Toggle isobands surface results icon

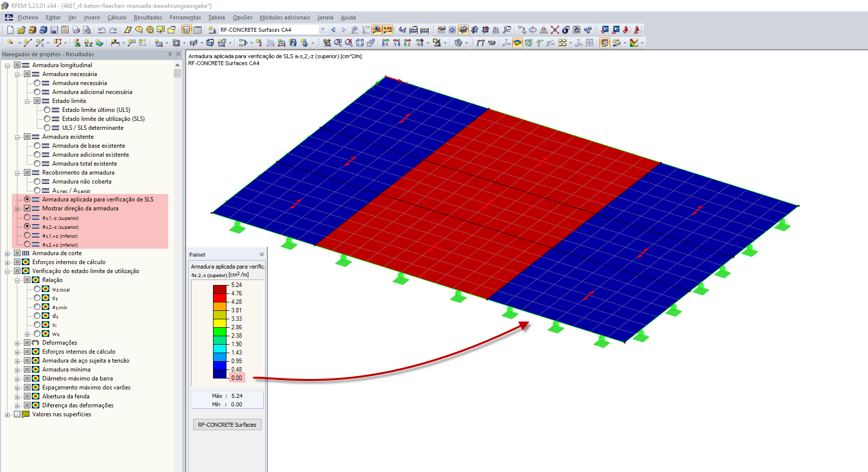tap(517, 43)
